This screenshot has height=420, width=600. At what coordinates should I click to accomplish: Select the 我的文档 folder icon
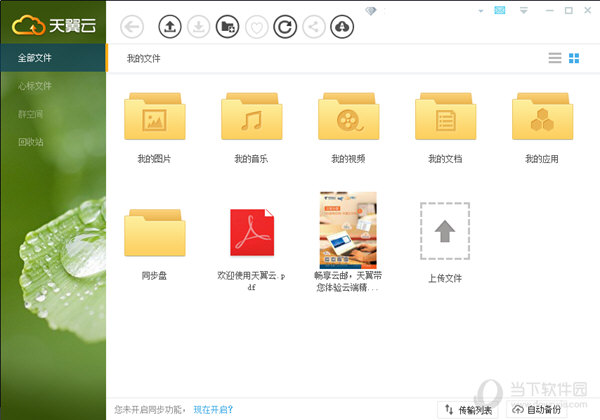coord(445,116)
